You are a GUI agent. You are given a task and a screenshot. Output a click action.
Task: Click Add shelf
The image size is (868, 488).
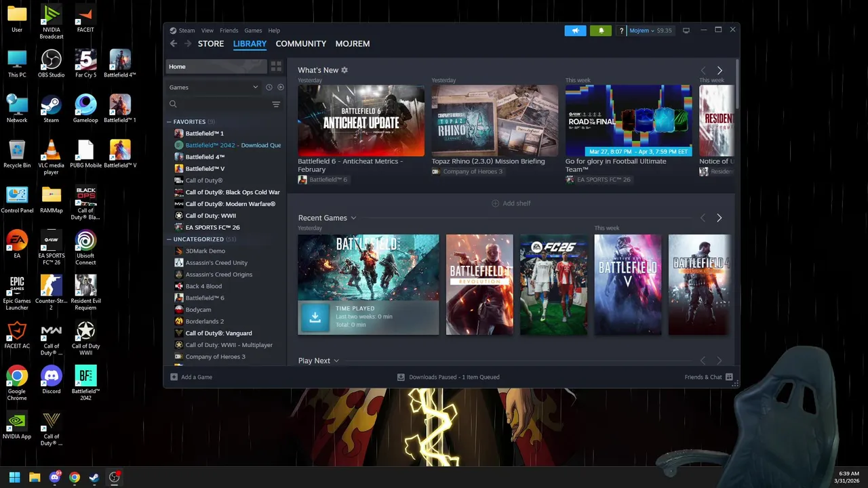[511, 203]
